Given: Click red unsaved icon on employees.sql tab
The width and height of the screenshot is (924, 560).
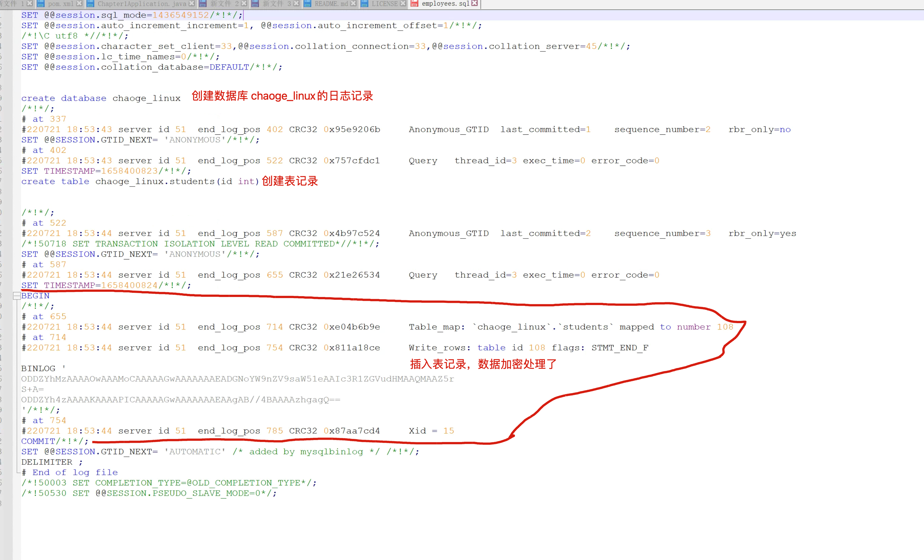Looking at the screenshot, I should (414, 3).
